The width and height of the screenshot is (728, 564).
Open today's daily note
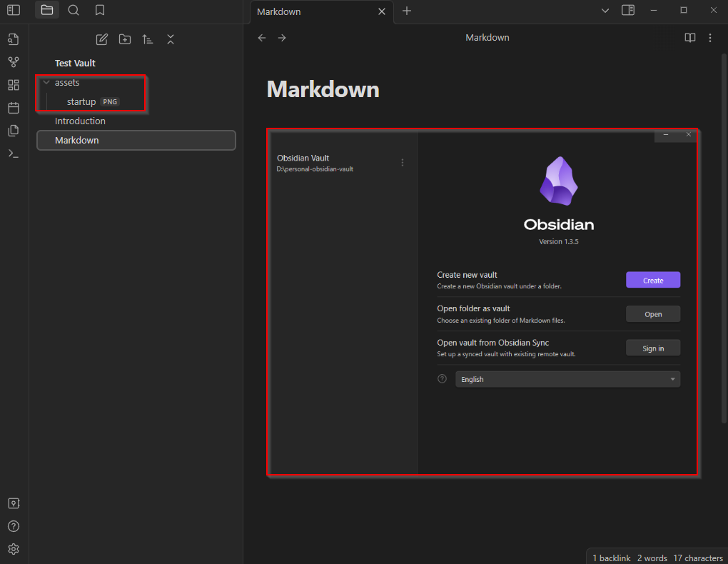(x=14, y=108)
